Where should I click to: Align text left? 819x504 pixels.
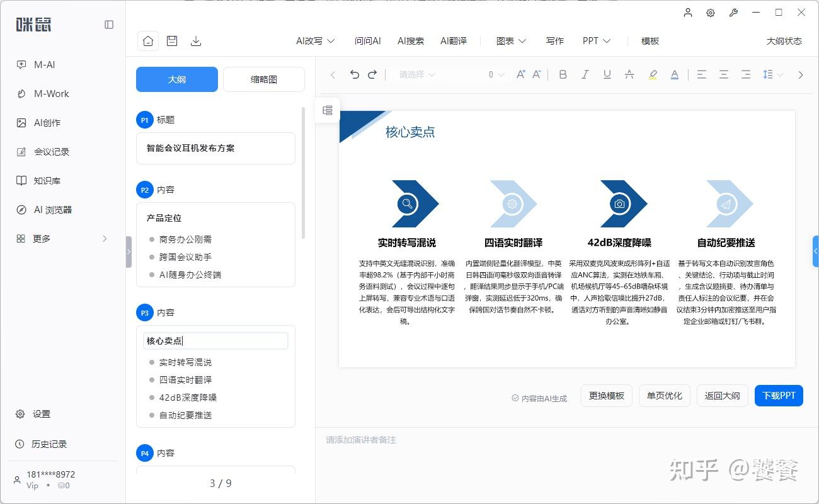click(x=702, y=74)
